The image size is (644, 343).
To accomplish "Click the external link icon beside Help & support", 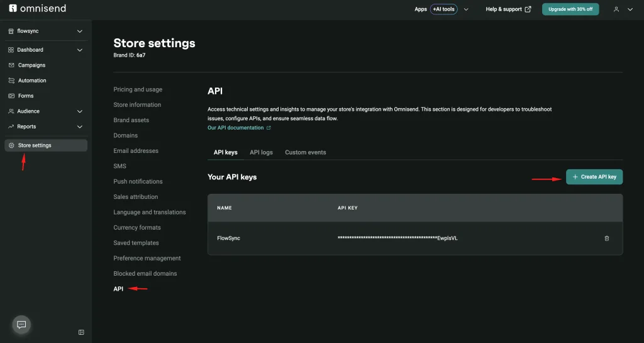I will pyautogui.click(x=528, y=9).
